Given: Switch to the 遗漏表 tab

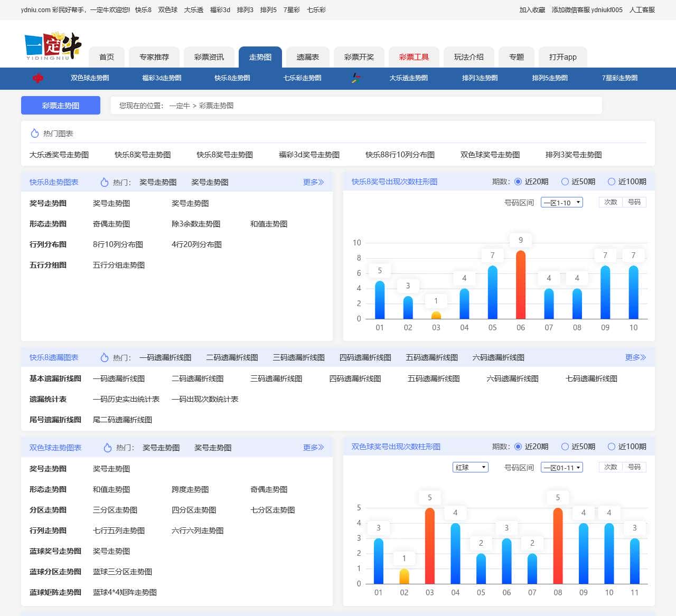Looking at the screenshot, I should pos(308,57).
